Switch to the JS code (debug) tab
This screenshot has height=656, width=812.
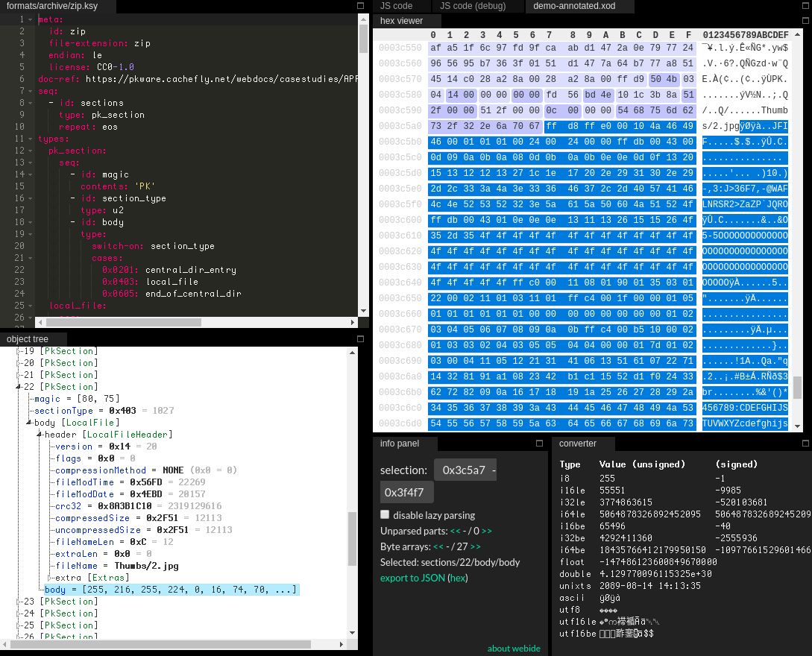click(x=472, y=6)
